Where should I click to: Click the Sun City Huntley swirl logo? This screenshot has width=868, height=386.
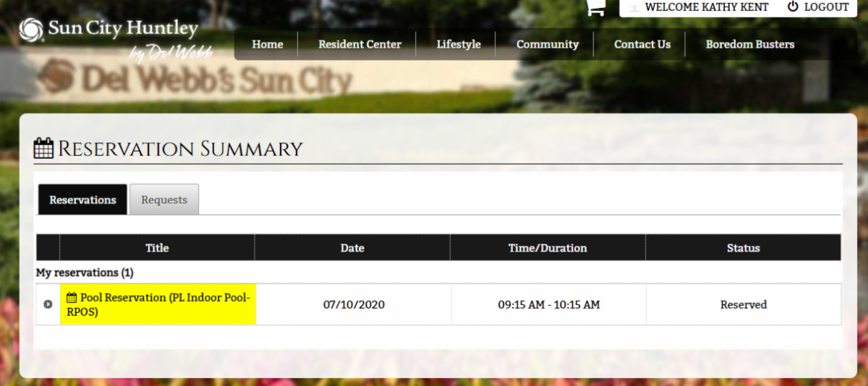tap(31, 30)
